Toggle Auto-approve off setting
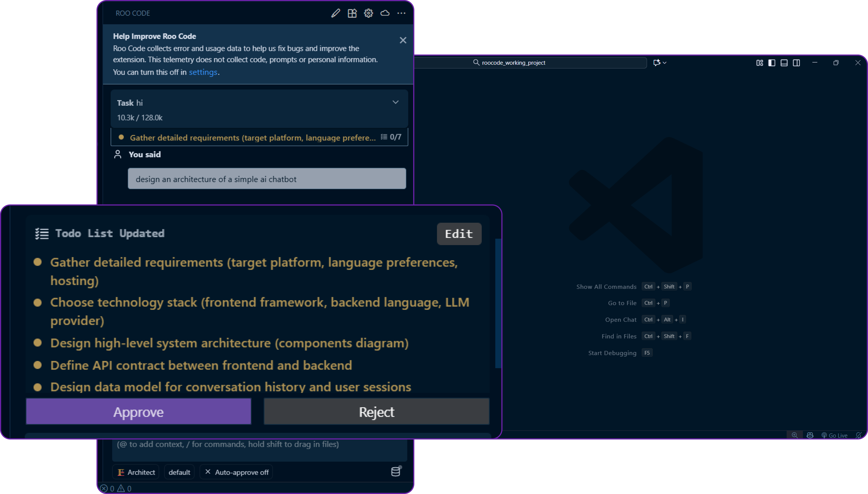This screenshot has height=494, width=868. (x=237, y=472)
